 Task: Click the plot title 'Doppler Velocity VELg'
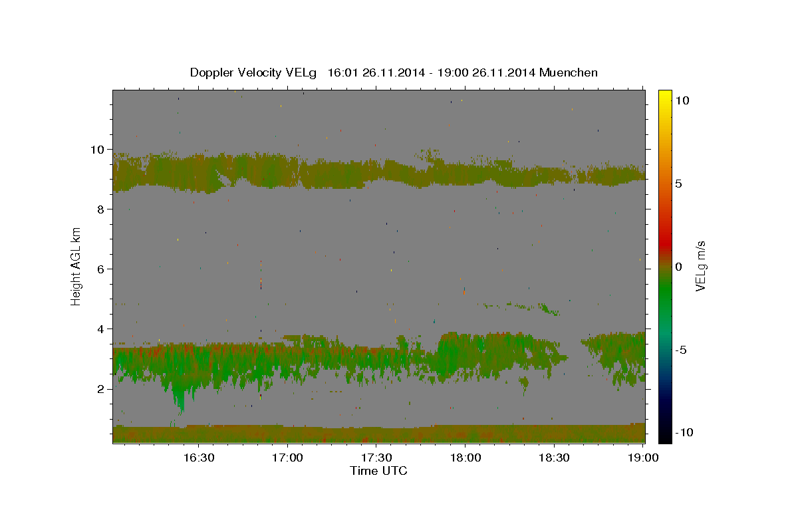(x=255, y=72)
